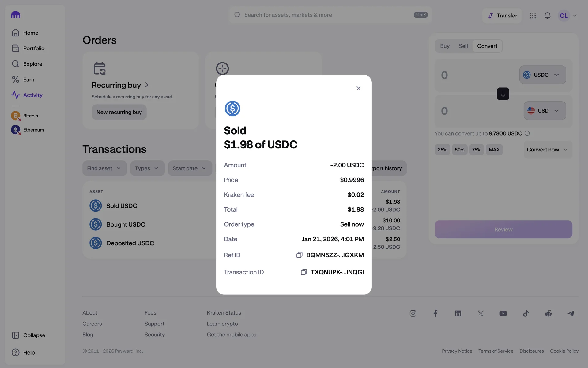Image resolution: width=588 pixels, height=368 pixels.
Task: Expand the USDC asset selector
Action: [x=542, y=75]
